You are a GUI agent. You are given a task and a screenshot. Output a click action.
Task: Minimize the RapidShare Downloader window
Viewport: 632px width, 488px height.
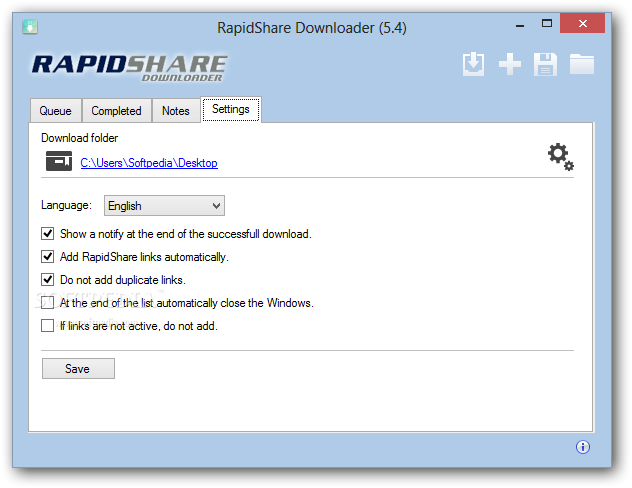tap(520, 24)
